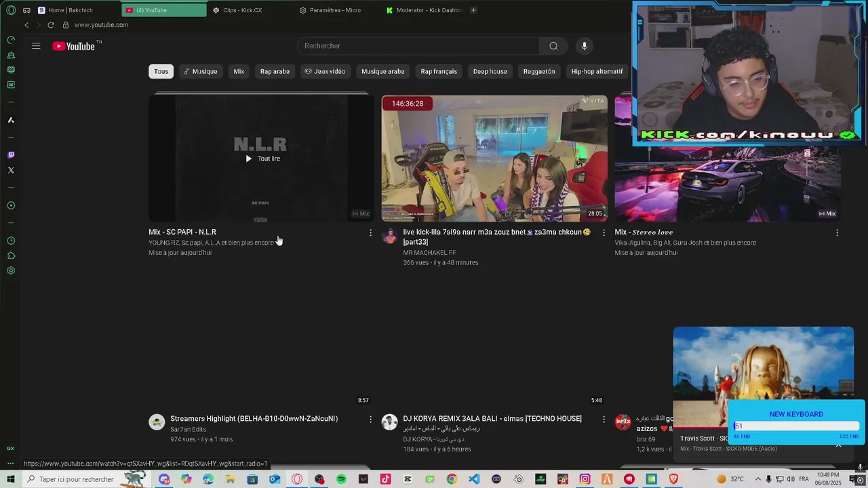The image size is (868, 488).
Task: Click the Rechercher search field
Action: 418,46
